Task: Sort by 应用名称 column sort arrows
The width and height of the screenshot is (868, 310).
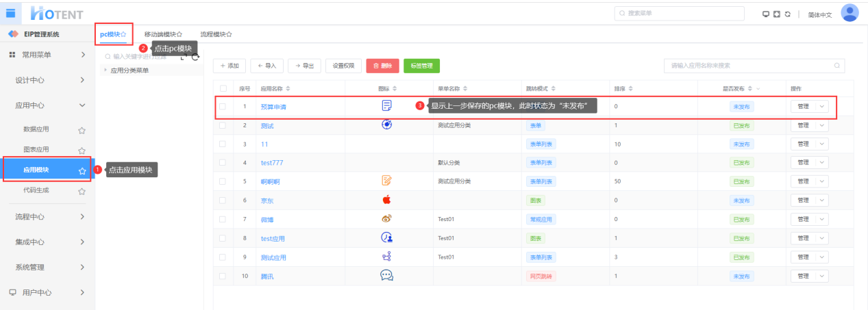Action: pyautogui.click(x=288, y=89)
